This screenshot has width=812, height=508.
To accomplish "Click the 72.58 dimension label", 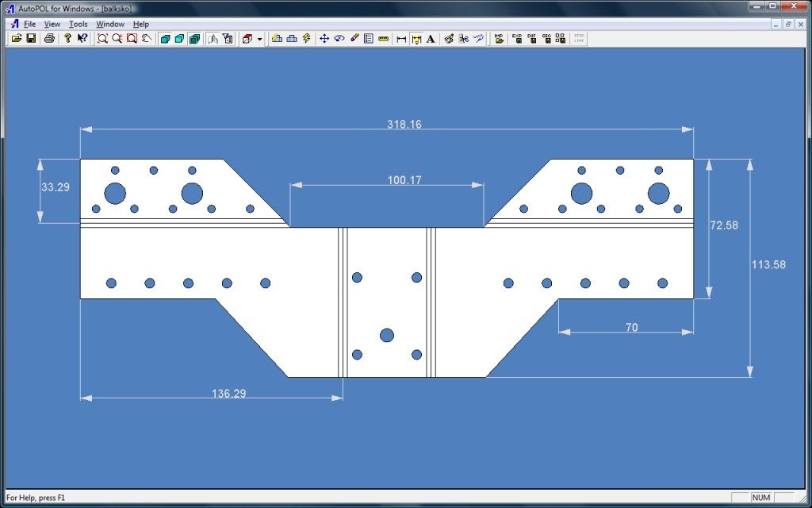I will [x=724, y=225].
